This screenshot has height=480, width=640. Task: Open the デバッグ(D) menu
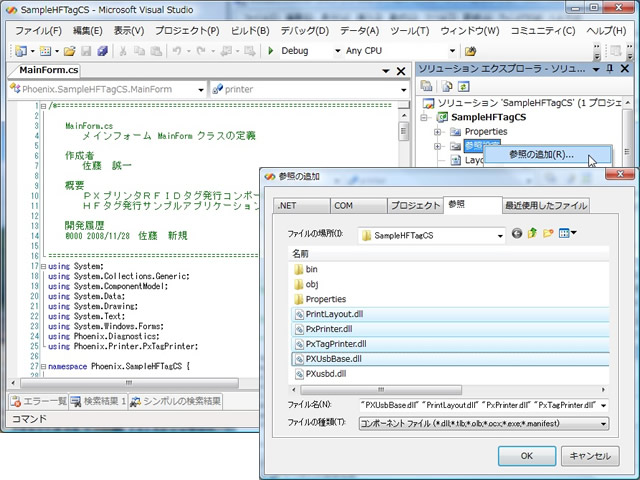(x=304, y=31)
